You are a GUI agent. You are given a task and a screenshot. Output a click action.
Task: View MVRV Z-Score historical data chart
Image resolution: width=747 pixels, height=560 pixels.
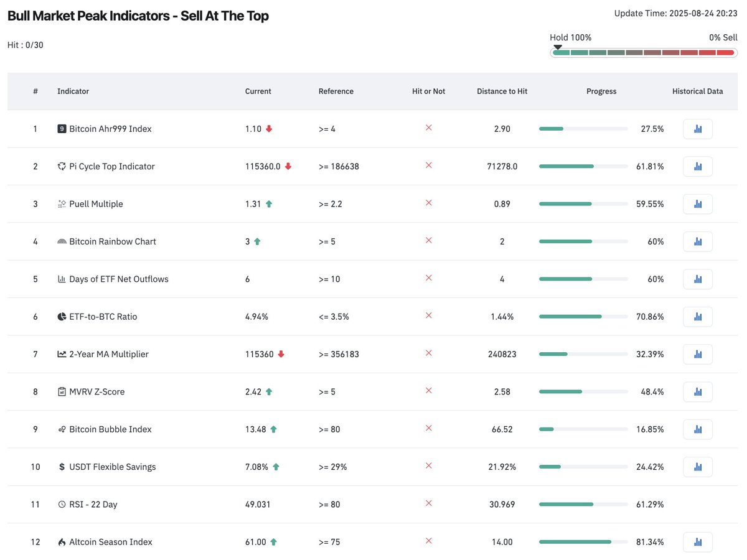[x=698, y=391]
